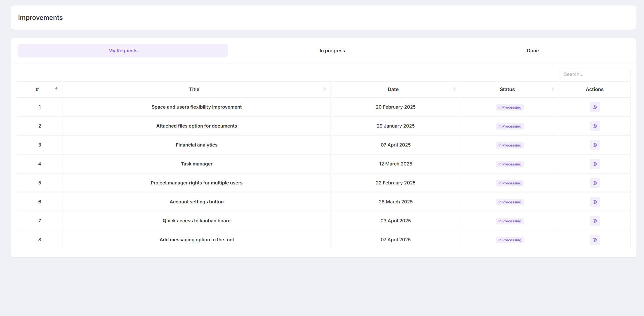
Task: Click date '03 April 2025'
Action: pyautogui.click(x=396, y=221)
